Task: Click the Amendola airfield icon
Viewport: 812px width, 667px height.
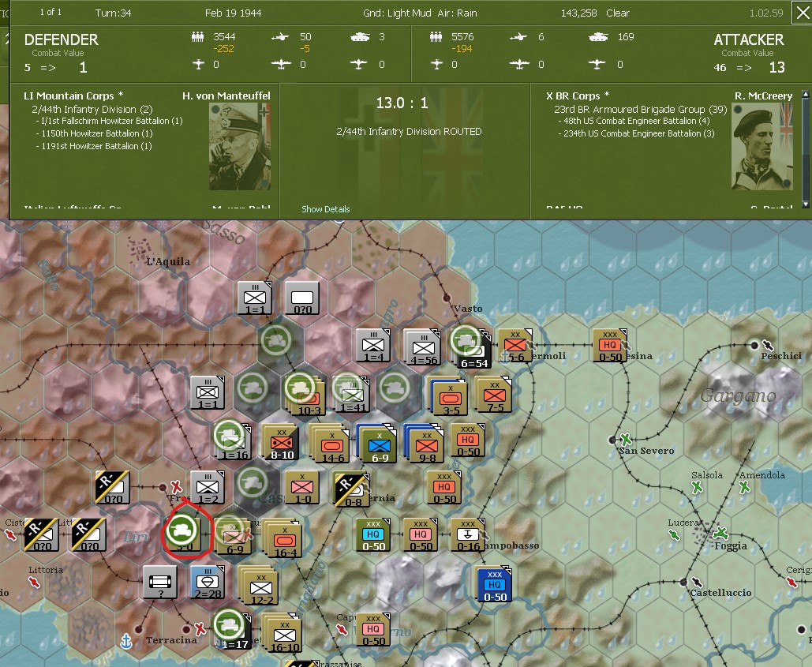Action: [744, 487]
